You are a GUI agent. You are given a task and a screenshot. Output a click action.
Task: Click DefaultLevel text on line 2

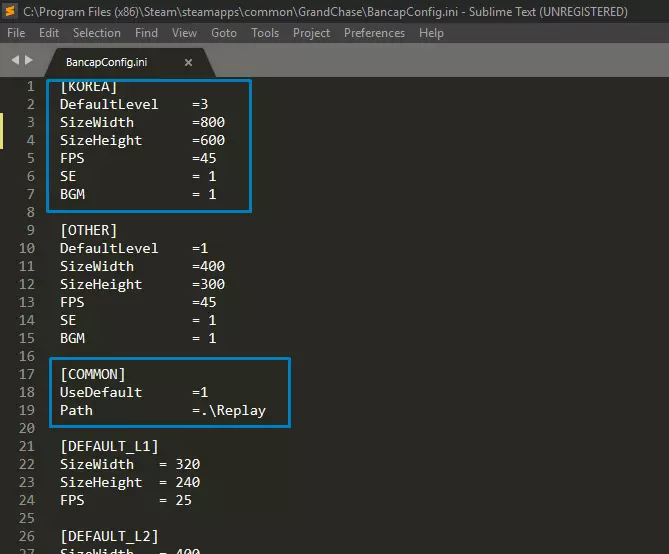click(x=109, y=104)
